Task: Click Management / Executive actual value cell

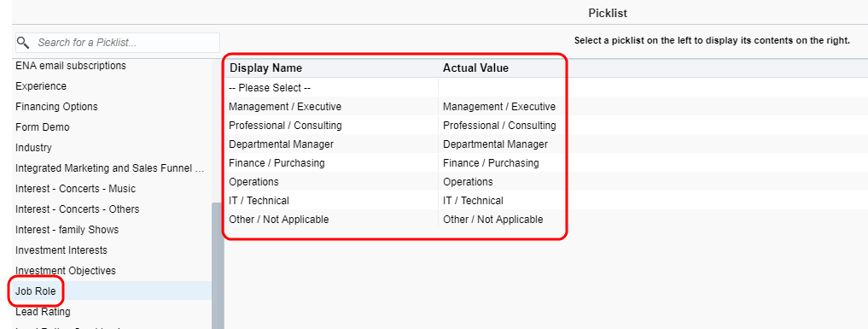Action: tap(498, 106)
